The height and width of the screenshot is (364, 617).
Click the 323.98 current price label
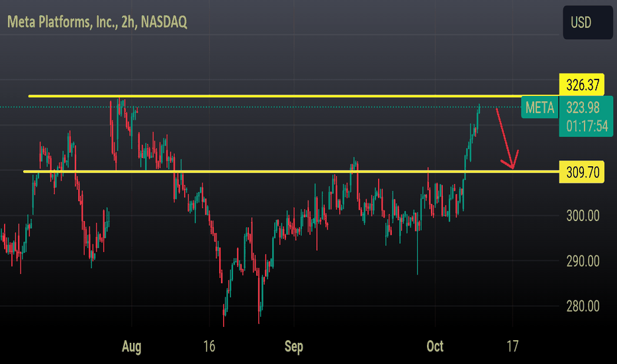coord(583,108)
